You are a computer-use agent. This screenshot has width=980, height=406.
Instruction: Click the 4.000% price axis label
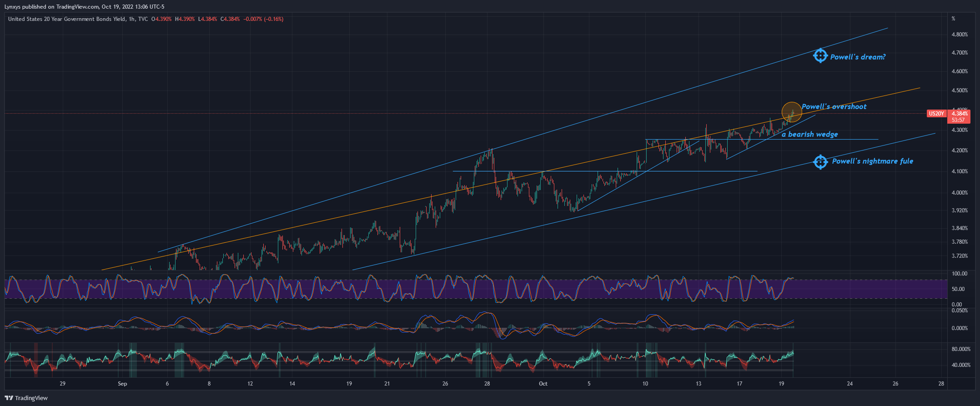[x=960, y=193]
